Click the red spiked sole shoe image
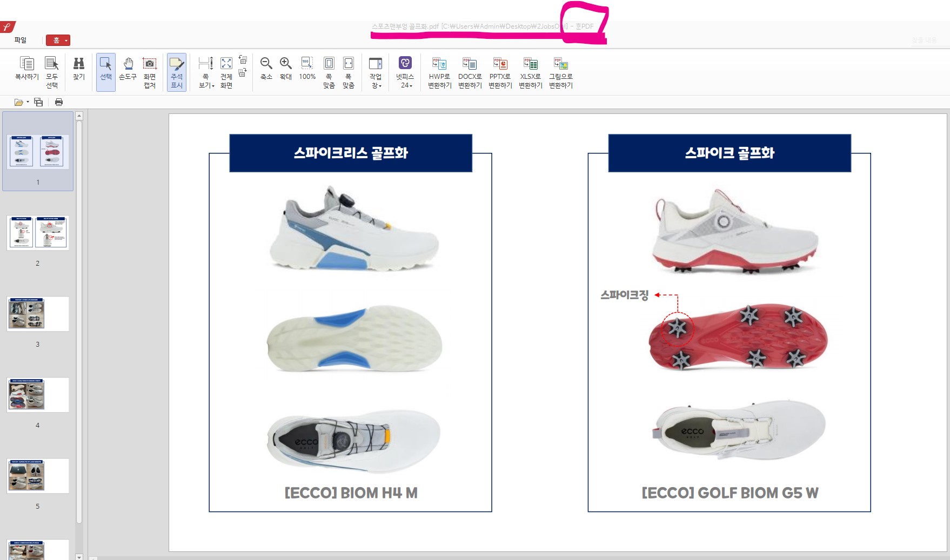 pyautogui.click(x=738, y=338)
